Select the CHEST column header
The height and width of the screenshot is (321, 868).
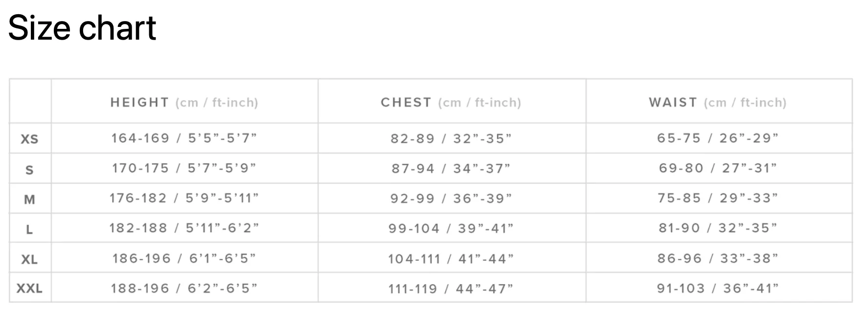pos(451,102)
